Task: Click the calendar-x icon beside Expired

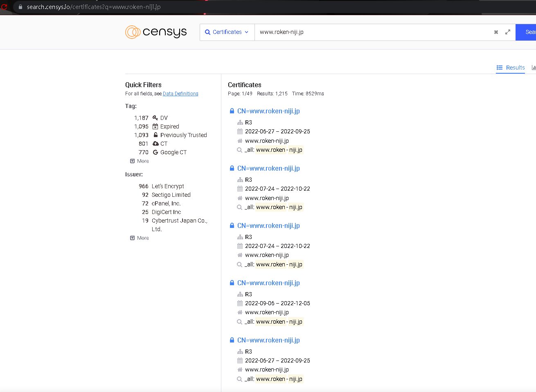Action: pos(155,126)
